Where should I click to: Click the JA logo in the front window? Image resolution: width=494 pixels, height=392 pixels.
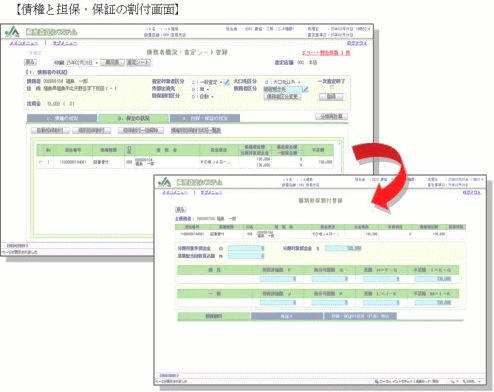(x=165, y=182)
